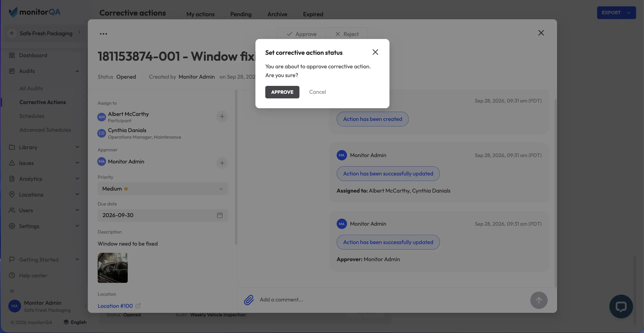Viewport: 644px width, 333px height.
Task: Switch to the Pending tab
Action: [x=241, y=14]
